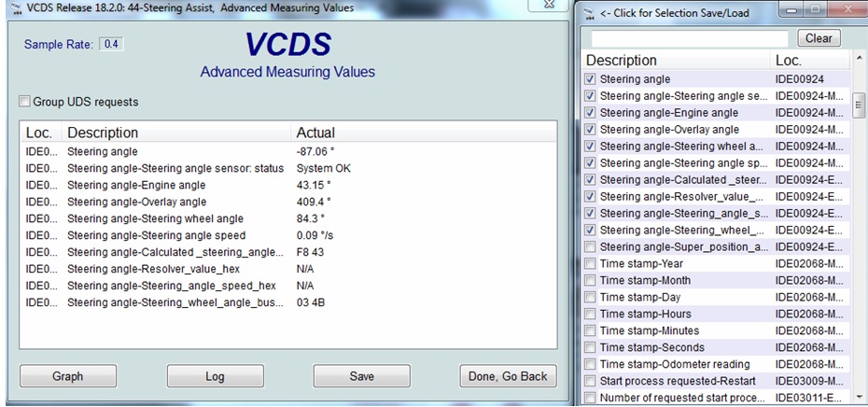
Task: Click IDE03011-E... location cell
Action: tap(809, 398)
